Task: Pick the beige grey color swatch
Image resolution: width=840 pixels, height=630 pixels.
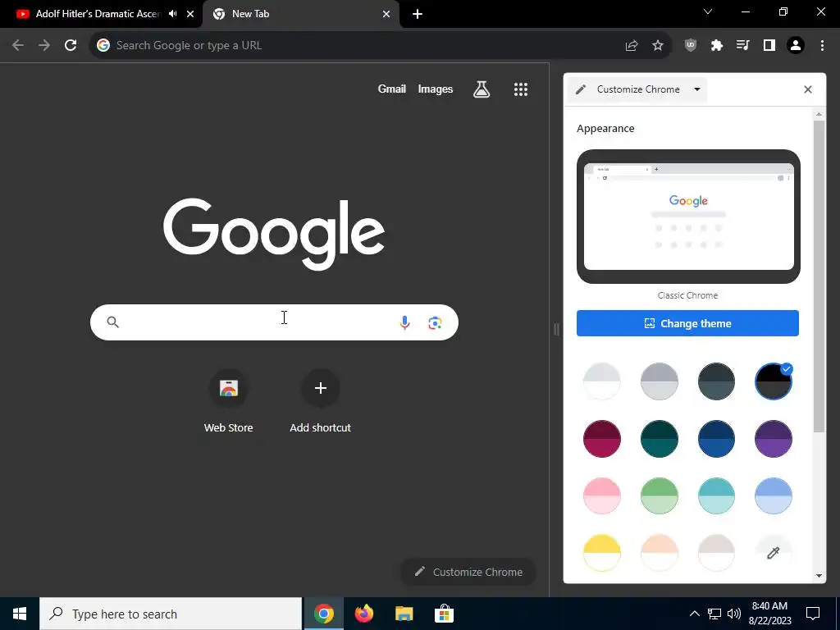Action: pyautogui.click(x=716, y=553)
